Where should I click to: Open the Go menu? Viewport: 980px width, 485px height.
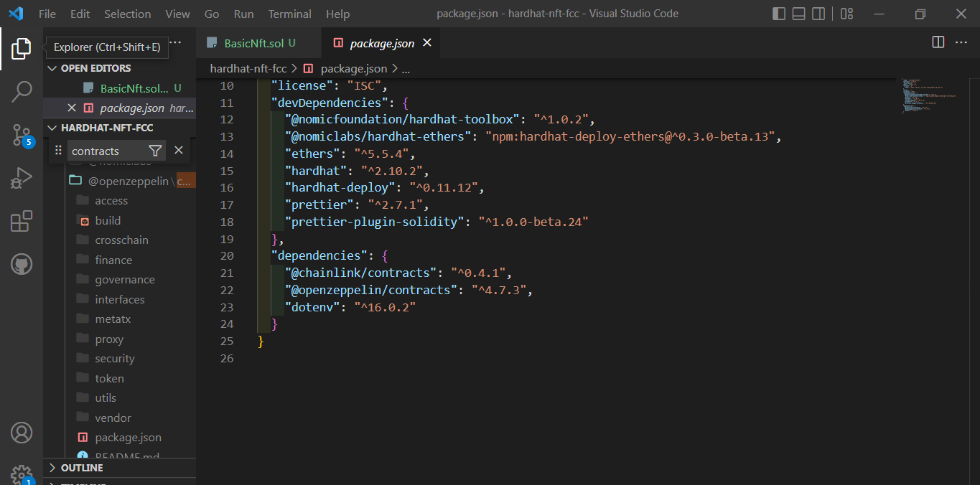click(x=212, y=14)
